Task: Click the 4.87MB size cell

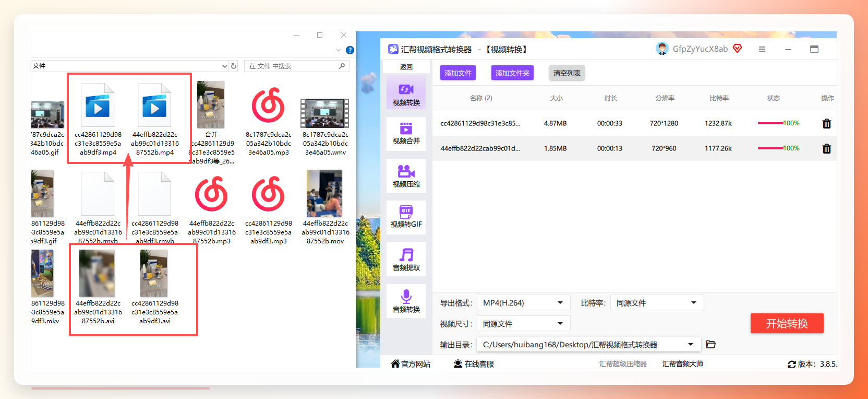Action: 556,124
